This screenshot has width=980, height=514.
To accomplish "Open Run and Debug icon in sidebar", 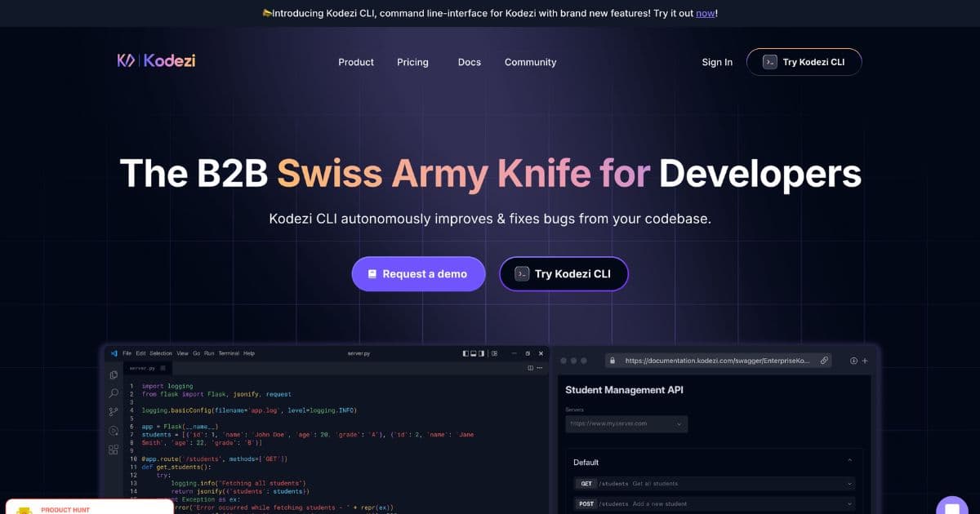I will coord(114,430).
